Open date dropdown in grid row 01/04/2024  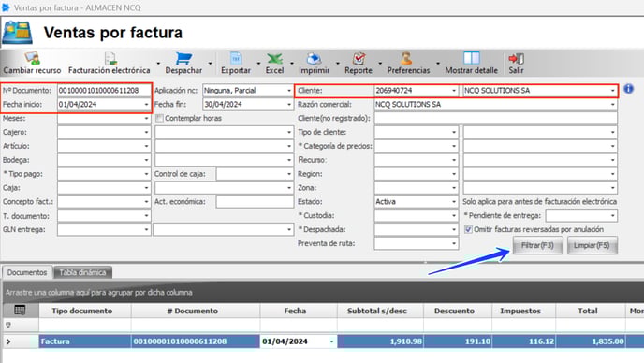click(331, 341)
